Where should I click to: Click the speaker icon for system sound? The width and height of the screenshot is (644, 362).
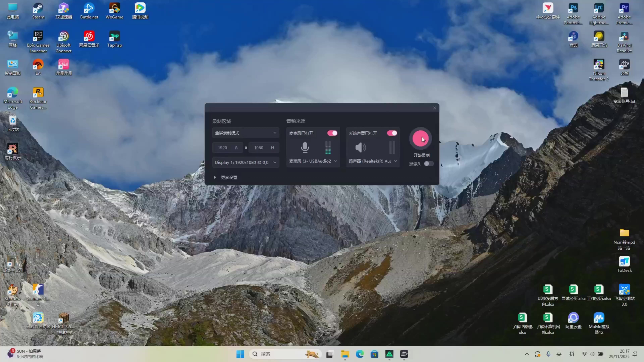pos(361,147)
